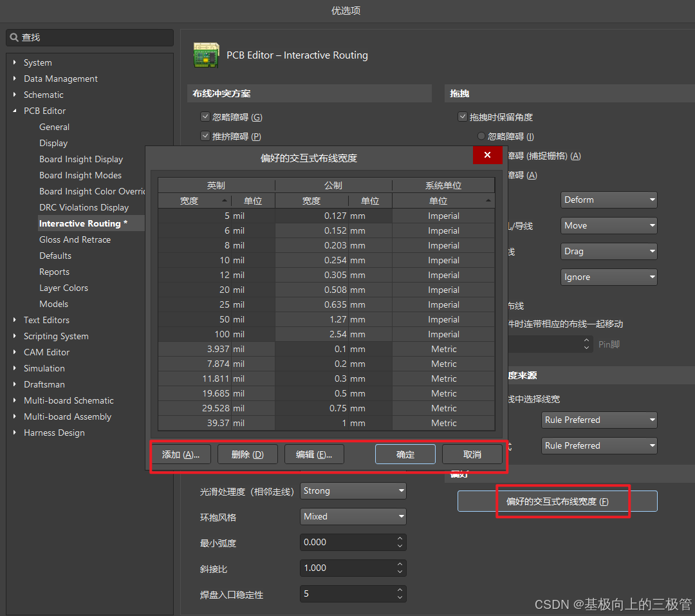The image size is (695, 616).
Task: Open the Reports page
Action: [x=54, y=272]
